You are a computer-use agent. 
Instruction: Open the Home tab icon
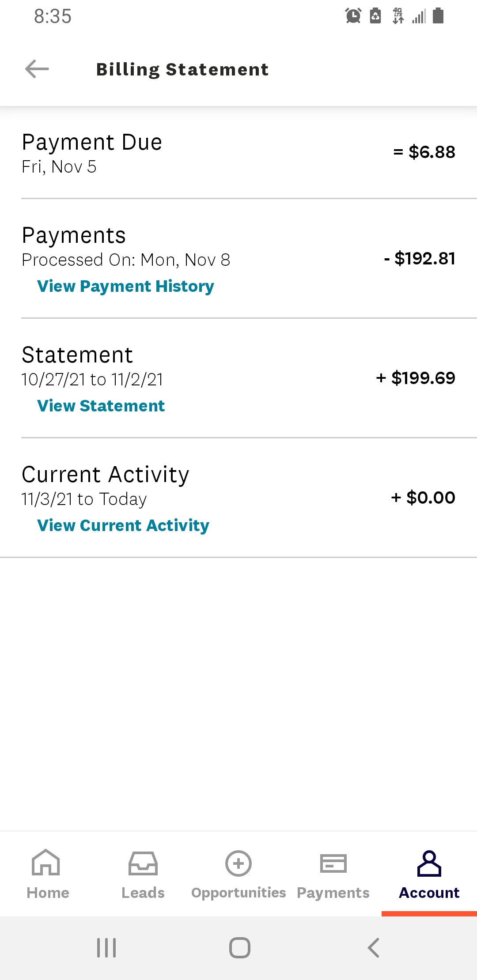coord(46,862)
